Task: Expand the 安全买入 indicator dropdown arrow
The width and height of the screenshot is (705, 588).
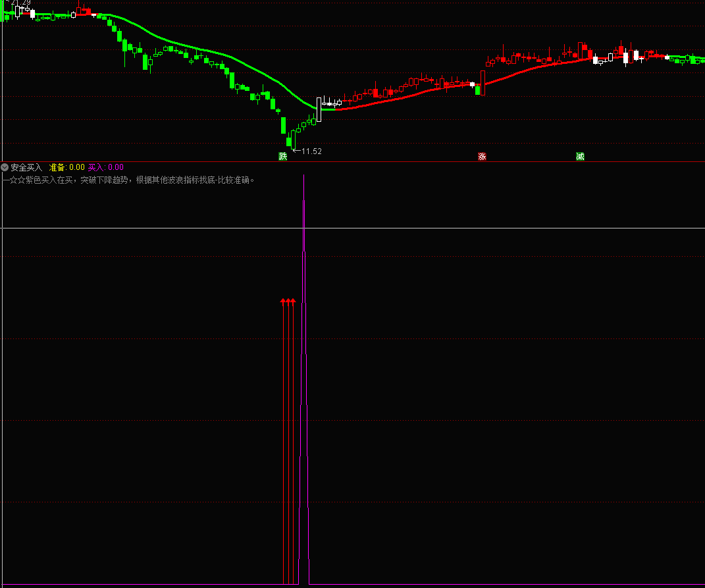Action: click(5, 167)
